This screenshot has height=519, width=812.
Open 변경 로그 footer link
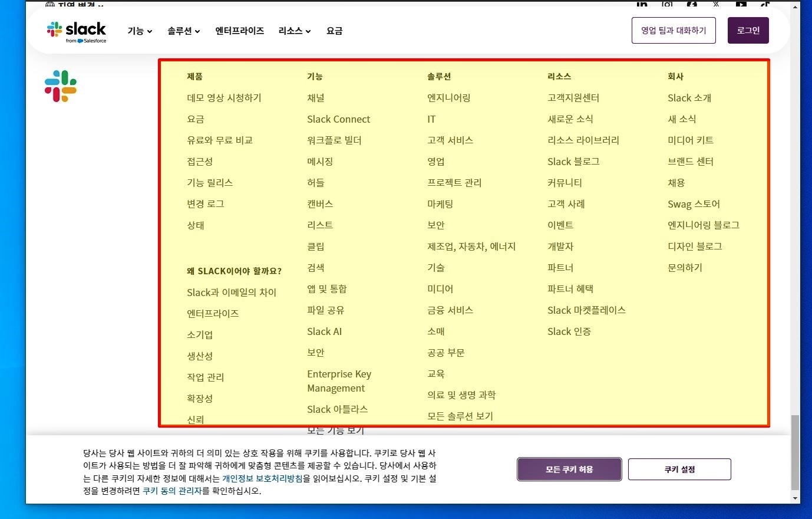point(206,204)
